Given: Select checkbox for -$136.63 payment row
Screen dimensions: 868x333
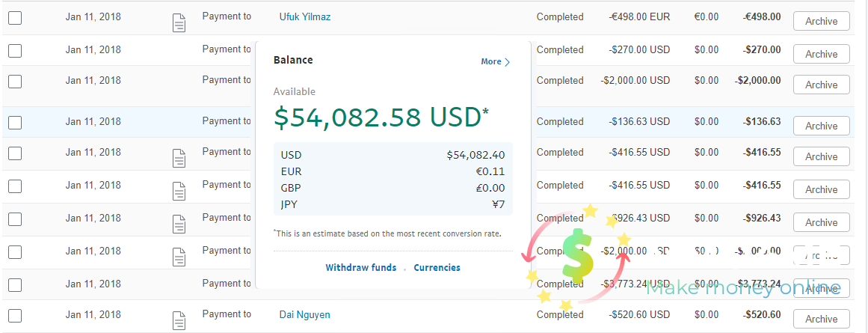Looking at the screenshot, I should (x=15, y=123).
